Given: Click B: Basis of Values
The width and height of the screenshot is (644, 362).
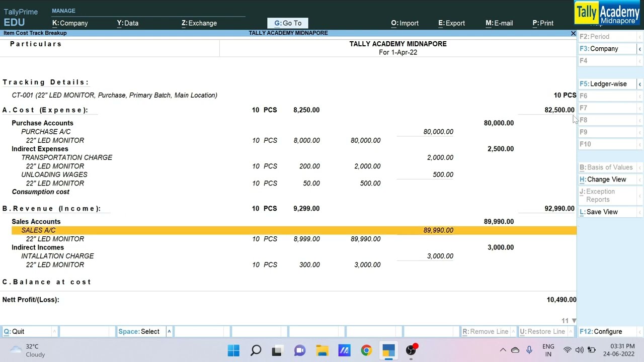Looking at the screenshot, I should (607, 167).
